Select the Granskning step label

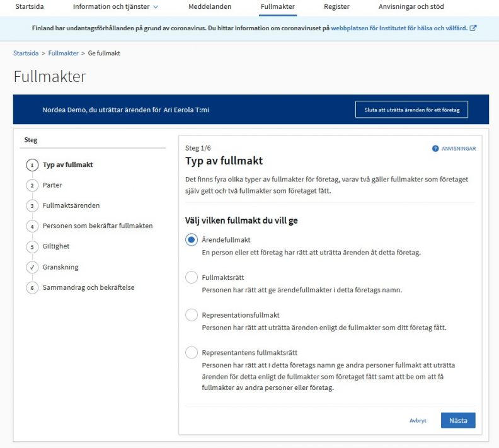coord(60,267)
